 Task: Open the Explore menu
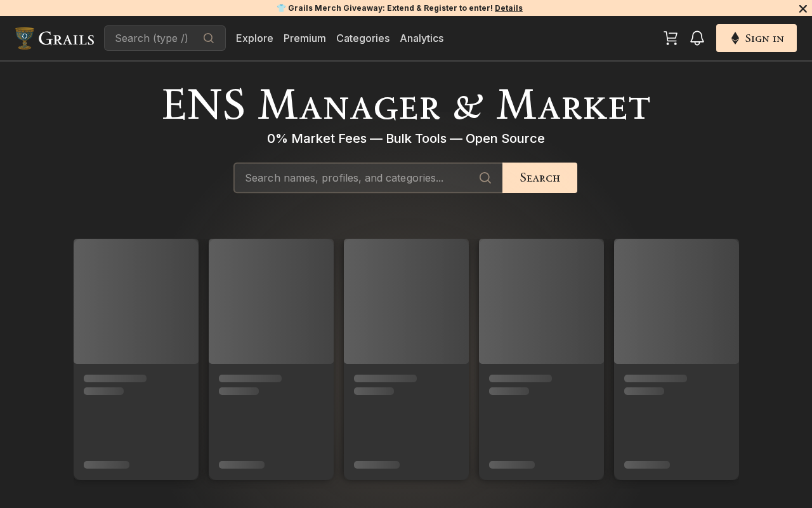254,38
